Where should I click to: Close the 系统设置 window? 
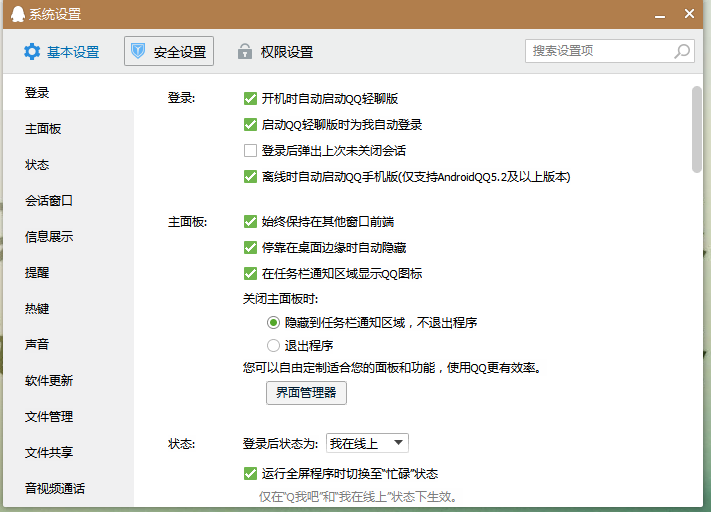pyautogui.click(x=689, y=14)
